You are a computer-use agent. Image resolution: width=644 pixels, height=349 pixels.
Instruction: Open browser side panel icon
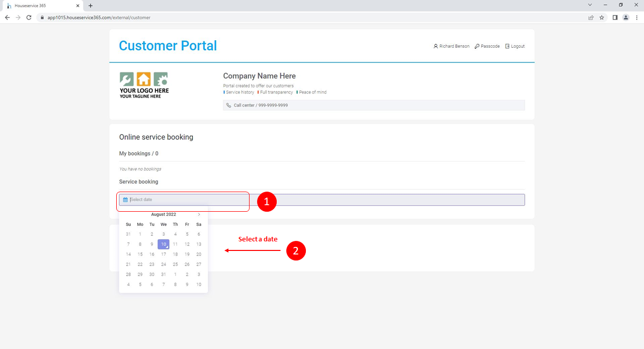[615, 17]
